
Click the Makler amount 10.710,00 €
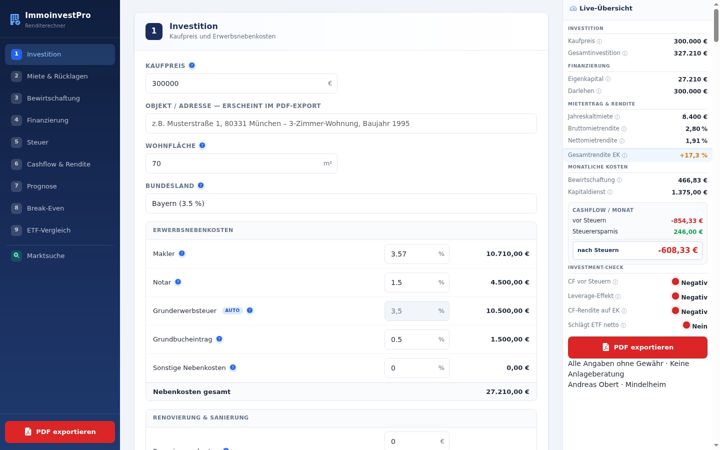507,253
